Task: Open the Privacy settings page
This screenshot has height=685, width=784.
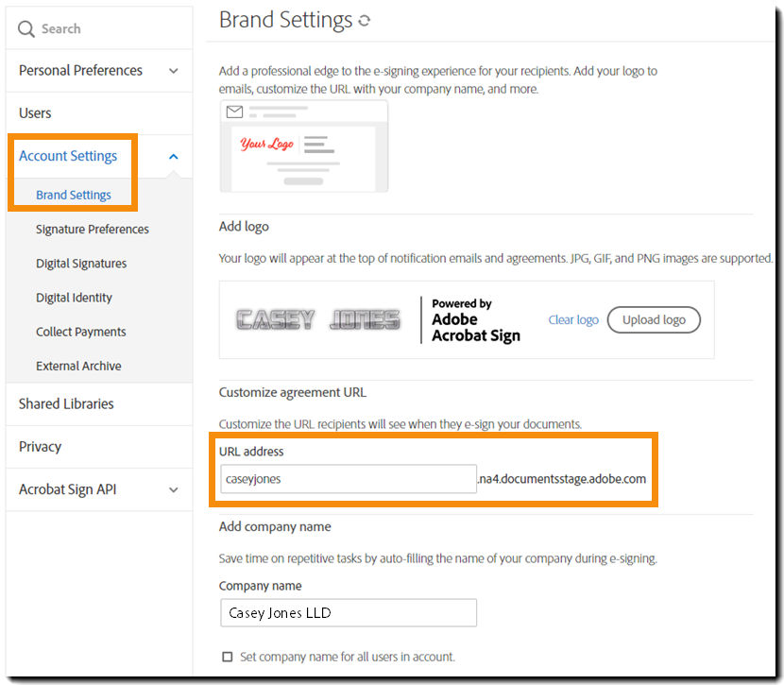Action: [40, 446]
